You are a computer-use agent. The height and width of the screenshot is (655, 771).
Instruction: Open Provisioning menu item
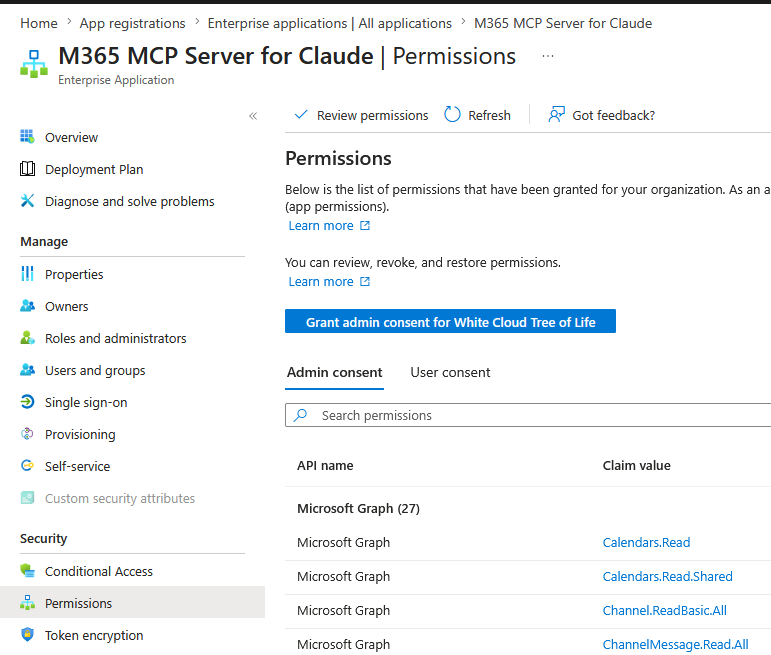pyautogui.click(x=80, y=434)
